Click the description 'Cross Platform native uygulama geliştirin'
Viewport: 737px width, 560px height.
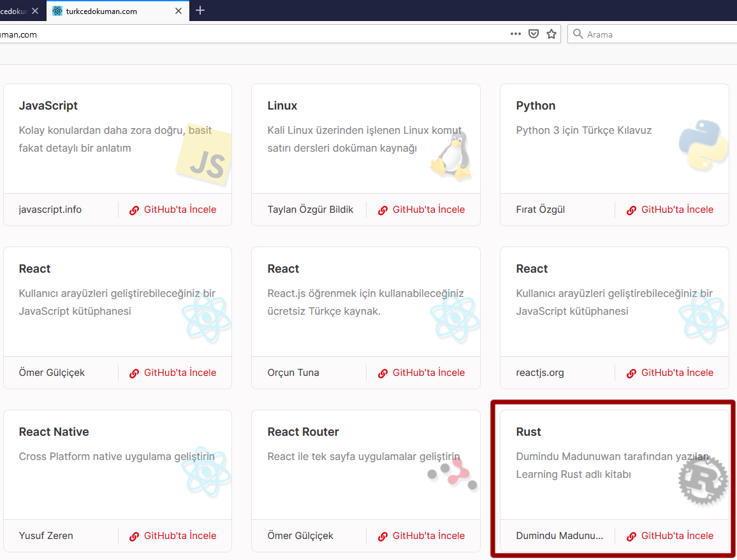coord(117,457)
